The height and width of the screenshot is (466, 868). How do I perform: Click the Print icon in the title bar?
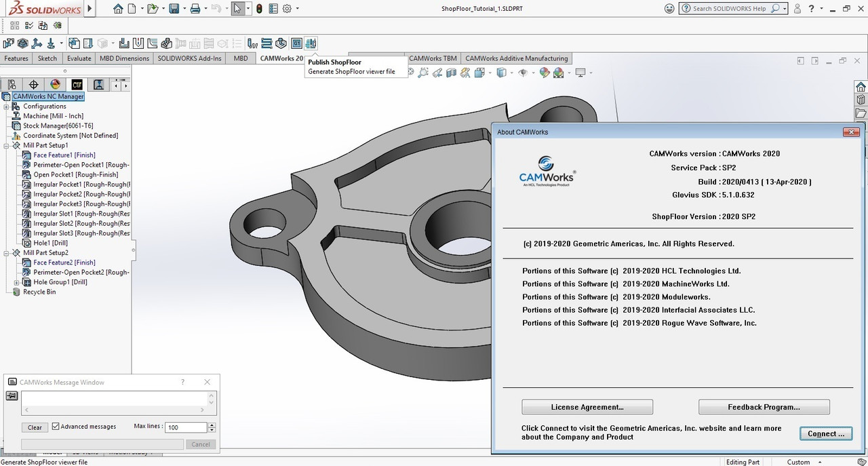pyautogui.click(x=195, y=9)
